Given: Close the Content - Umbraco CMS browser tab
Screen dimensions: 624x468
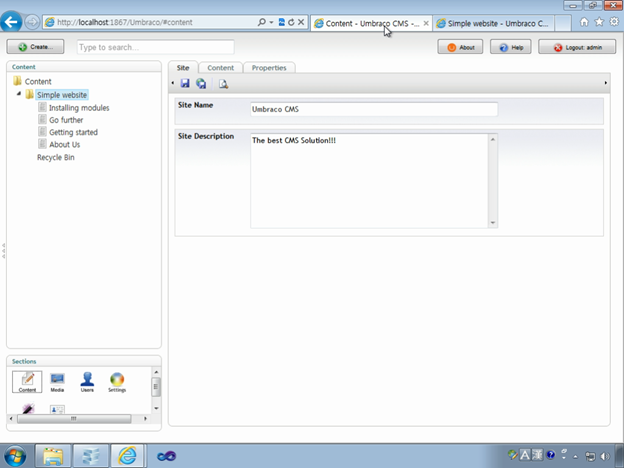Looking at the screenshot, I should (x=426, y=23).
